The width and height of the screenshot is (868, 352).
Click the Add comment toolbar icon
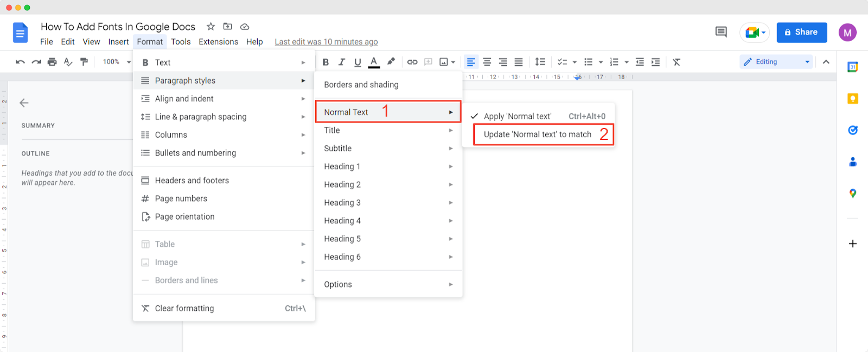(428, 62)
